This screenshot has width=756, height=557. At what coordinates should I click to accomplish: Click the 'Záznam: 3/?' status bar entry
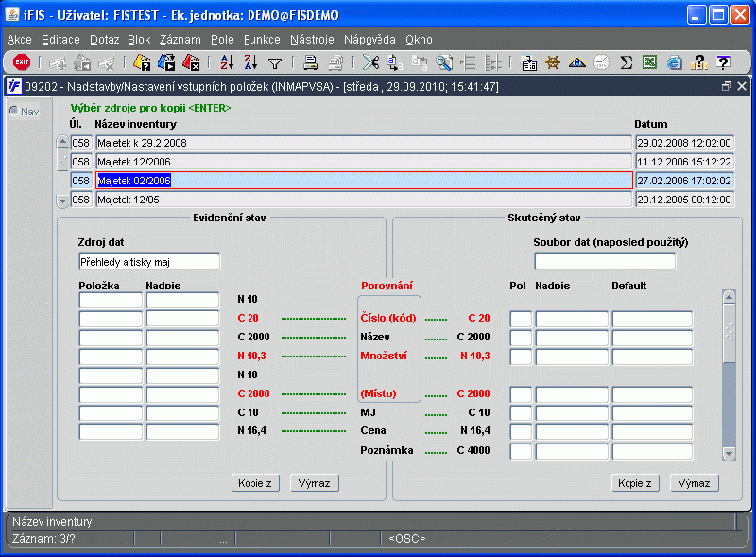(x=43, y=539)
